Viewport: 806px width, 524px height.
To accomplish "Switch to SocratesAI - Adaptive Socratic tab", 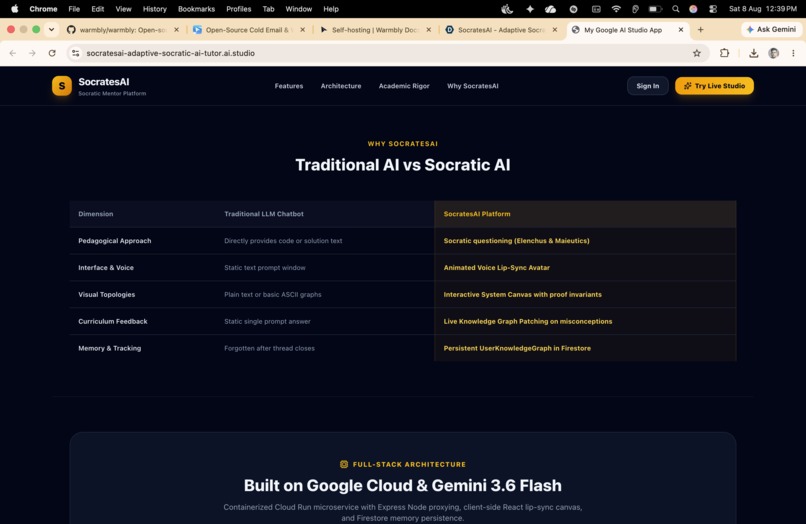I will point(501,30).
